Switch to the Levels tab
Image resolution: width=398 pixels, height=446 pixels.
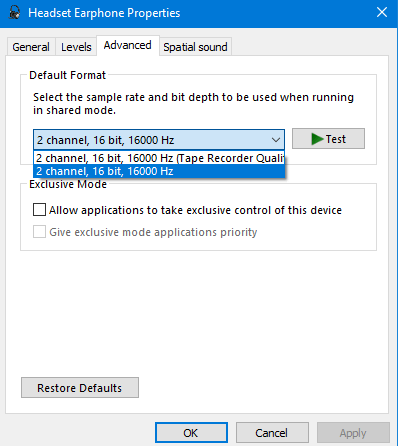(x=76, y=47)
